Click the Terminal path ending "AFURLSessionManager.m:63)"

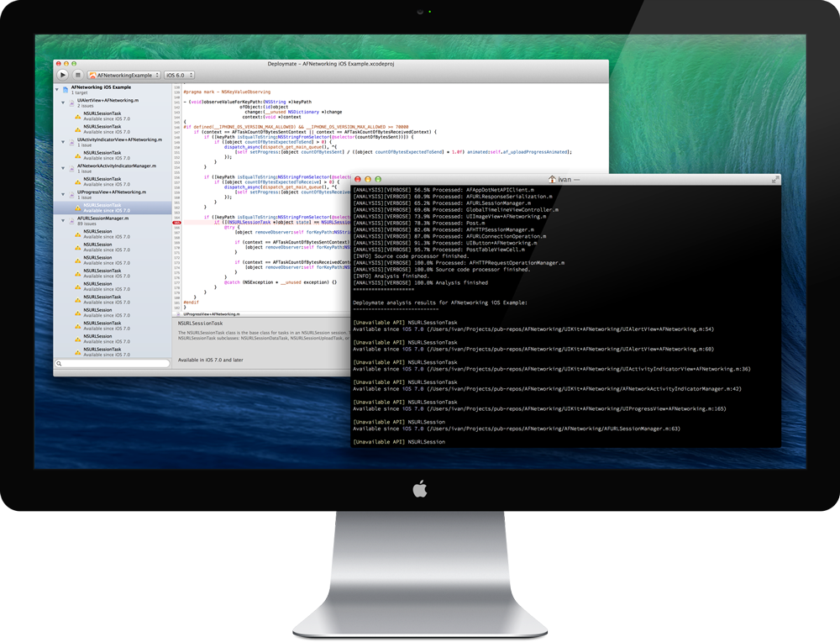[554, 429]
